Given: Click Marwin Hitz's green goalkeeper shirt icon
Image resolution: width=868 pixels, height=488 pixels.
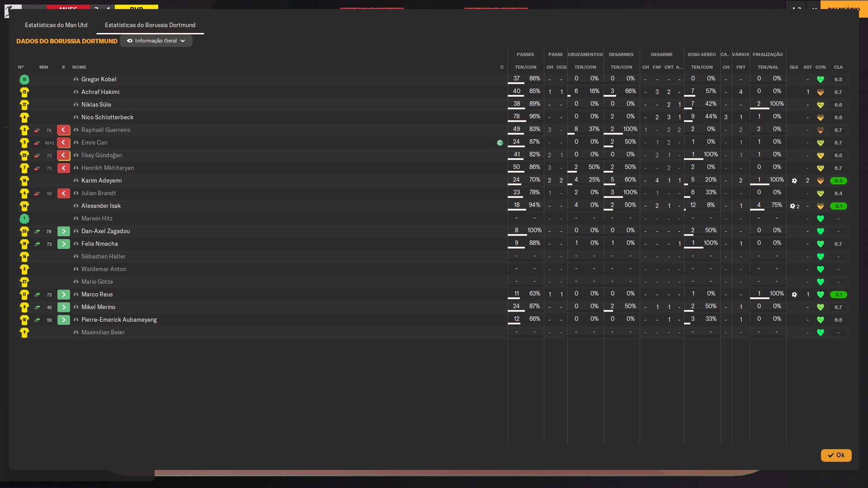Looking at the screenshot, I should click(24, 219).
